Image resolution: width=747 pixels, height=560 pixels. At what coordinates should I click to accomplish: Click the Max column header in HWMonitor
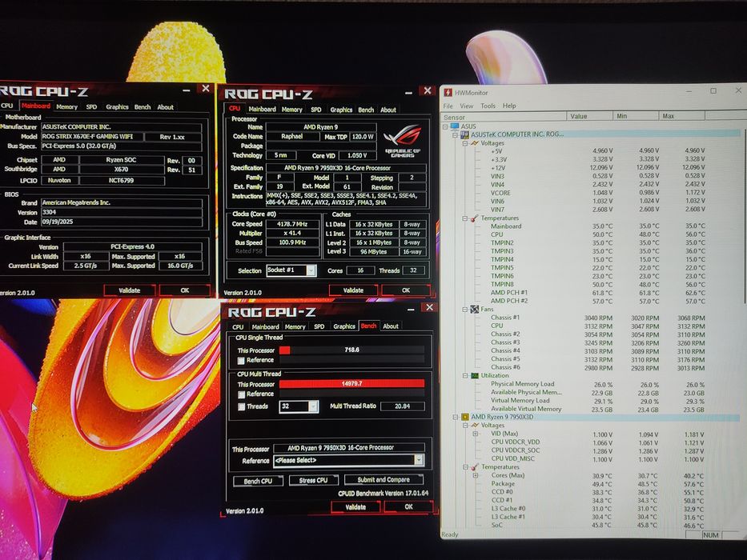(x=681, y=116)
